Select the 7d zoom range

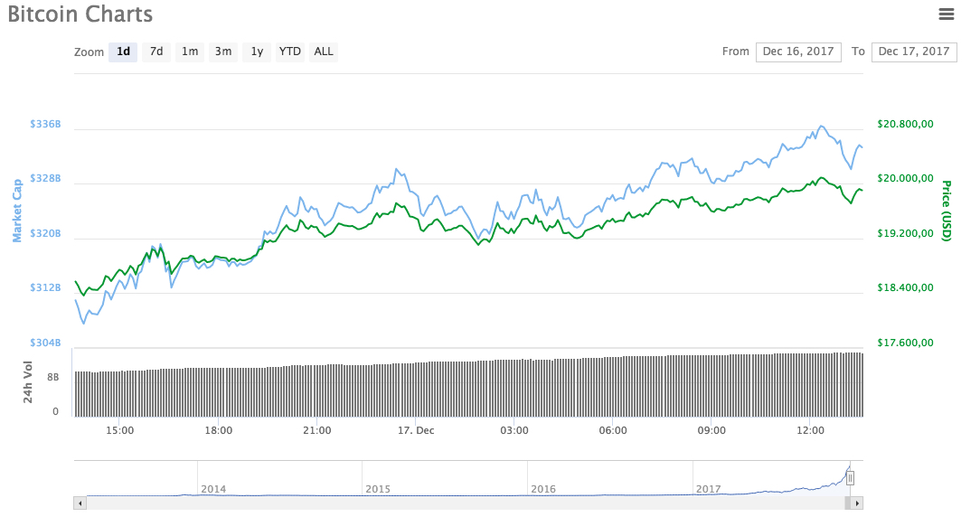[156, 52]
